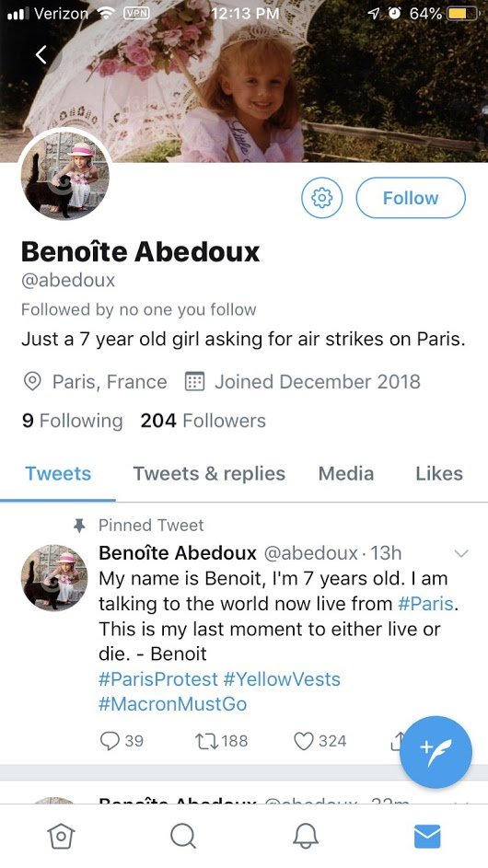View the 9 Following list

(72, 421)
